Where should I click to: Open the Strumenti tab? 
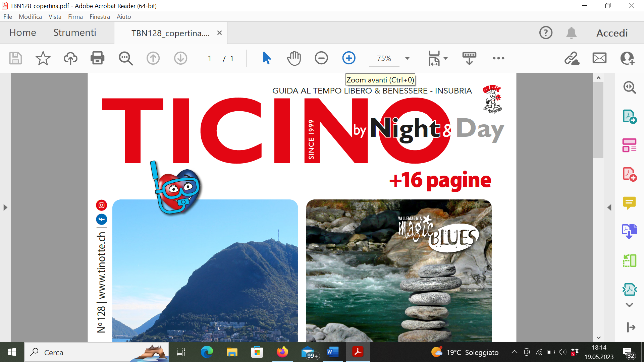click(x=74, y=33)
